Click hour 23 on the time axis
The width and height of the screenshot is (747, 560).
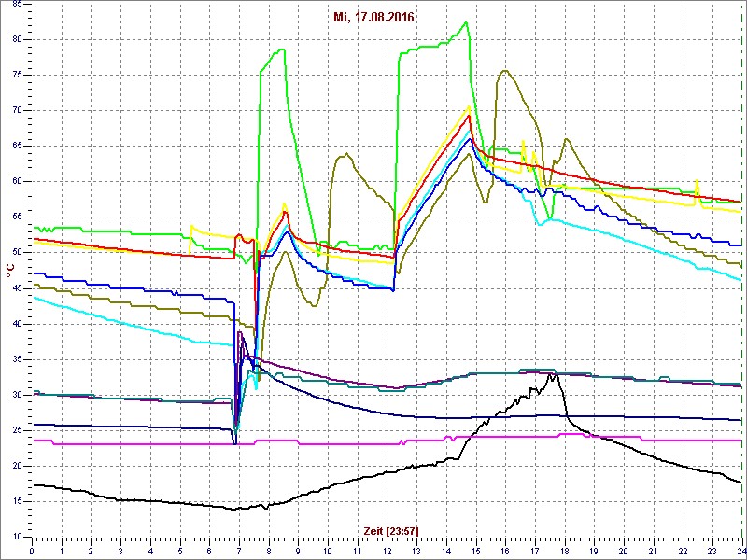click(712, 549)
